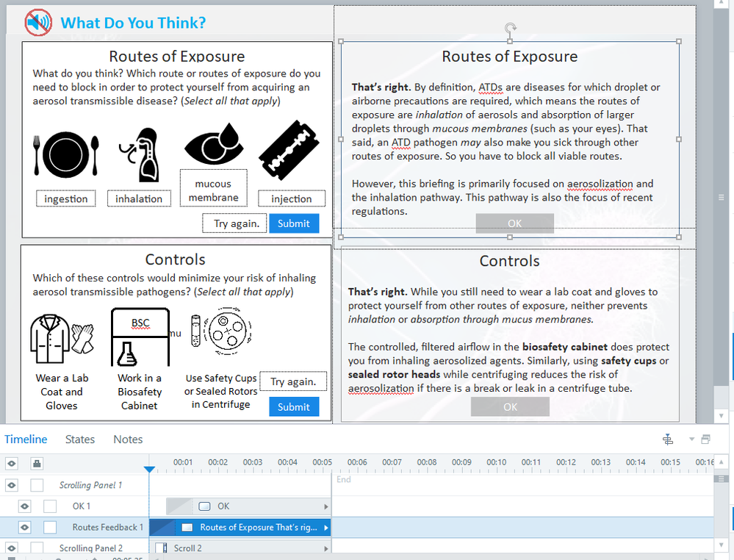Click the dock timeline panel icon
The image size is (734, 560).
point(668,439)
